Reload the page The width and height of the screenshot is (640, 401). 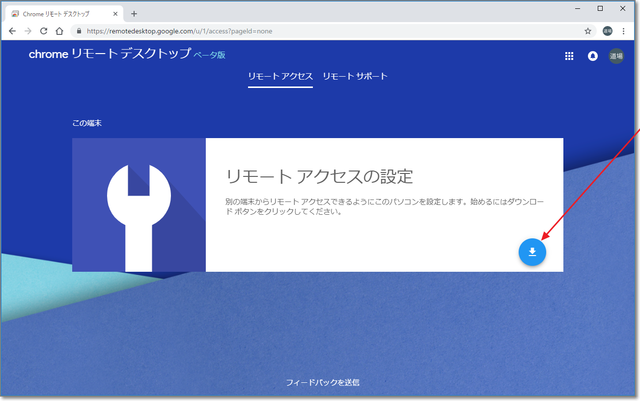(44, 31)
